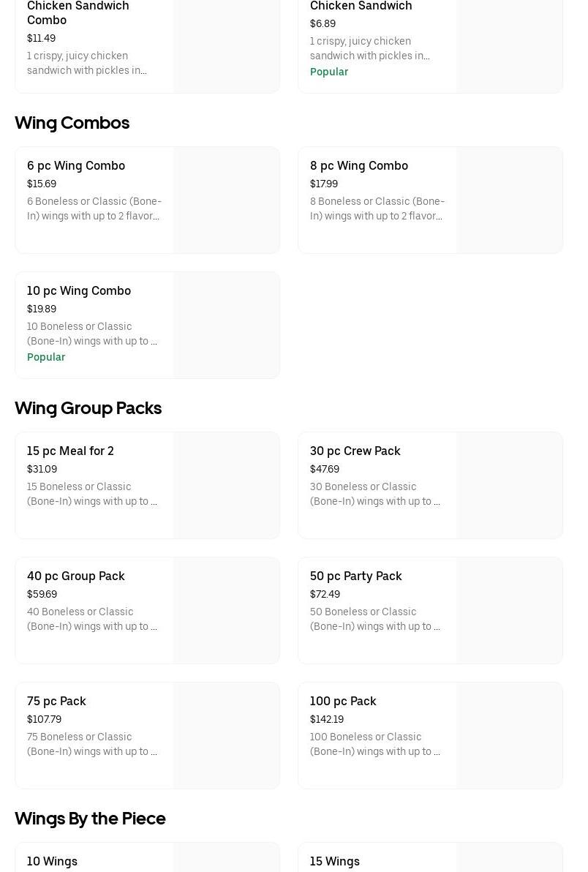Click the $6.89 Chicken Sandwich price
The image size is (588, 872).
click(x=323, y=23)
